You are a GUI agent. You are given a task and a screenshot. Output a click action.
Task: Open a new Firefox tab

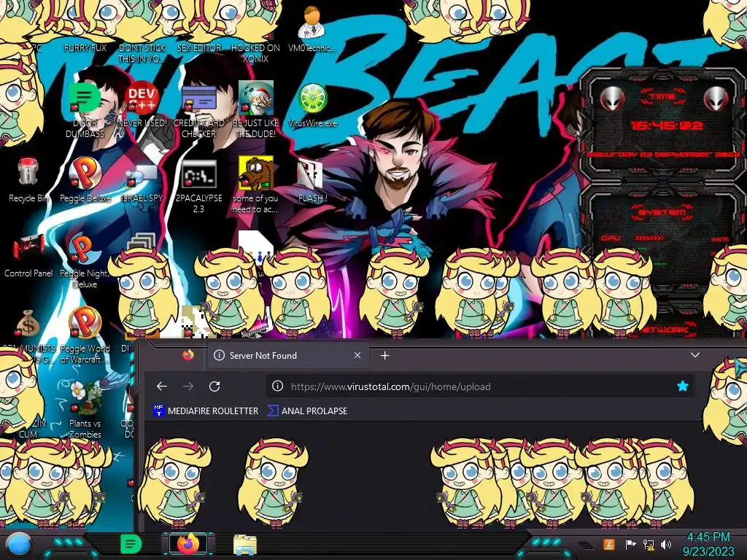click(385, 355)
